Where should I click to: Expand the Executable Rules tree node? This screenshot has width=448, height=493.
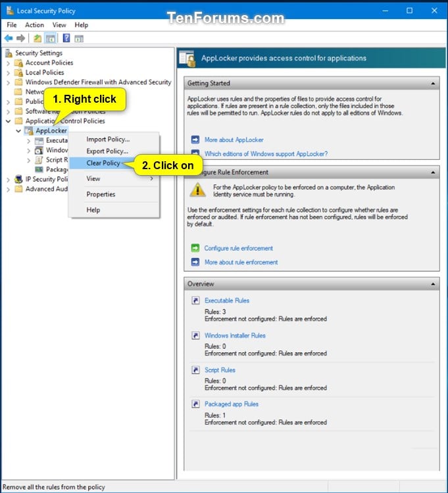point(28,141)
